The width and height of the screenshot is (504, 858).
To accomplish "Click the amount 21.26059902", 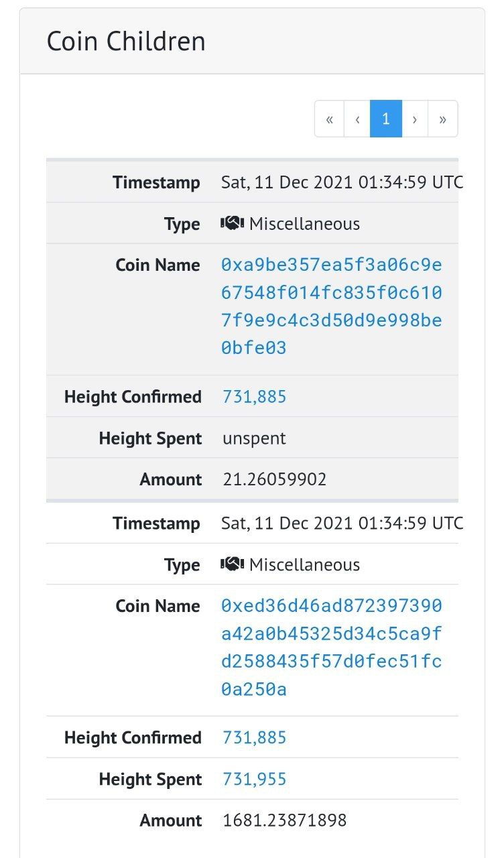I will pos(275,479).
